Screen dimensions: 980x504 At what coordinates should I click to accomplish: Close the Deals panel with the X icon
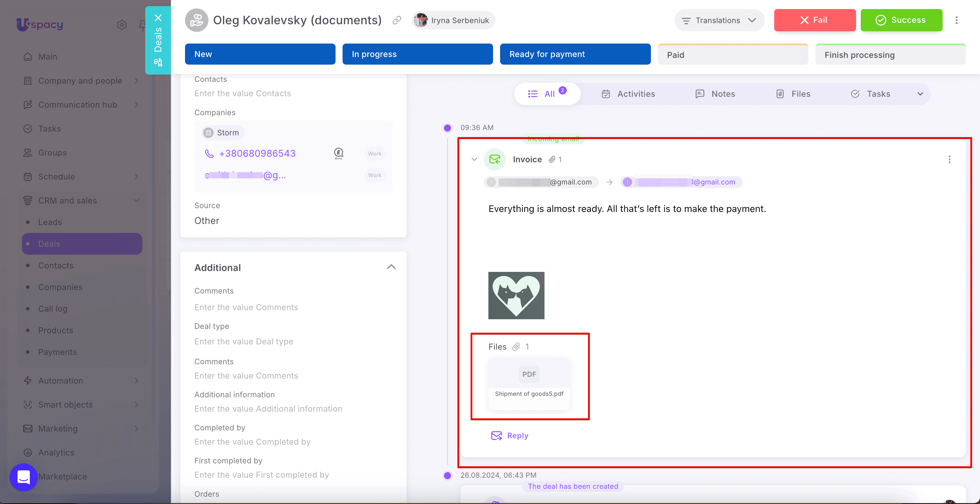(x=158, y=18)
